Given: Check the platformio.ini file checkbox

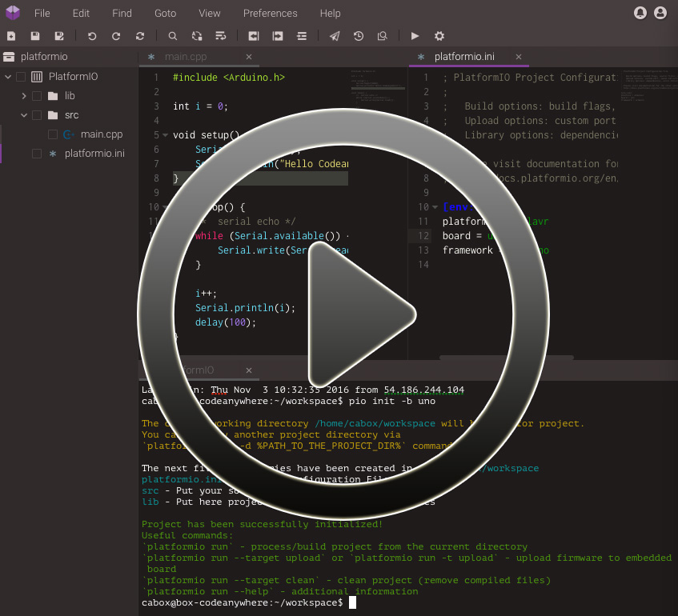Looking at the screenshot, I should point(37,154).
